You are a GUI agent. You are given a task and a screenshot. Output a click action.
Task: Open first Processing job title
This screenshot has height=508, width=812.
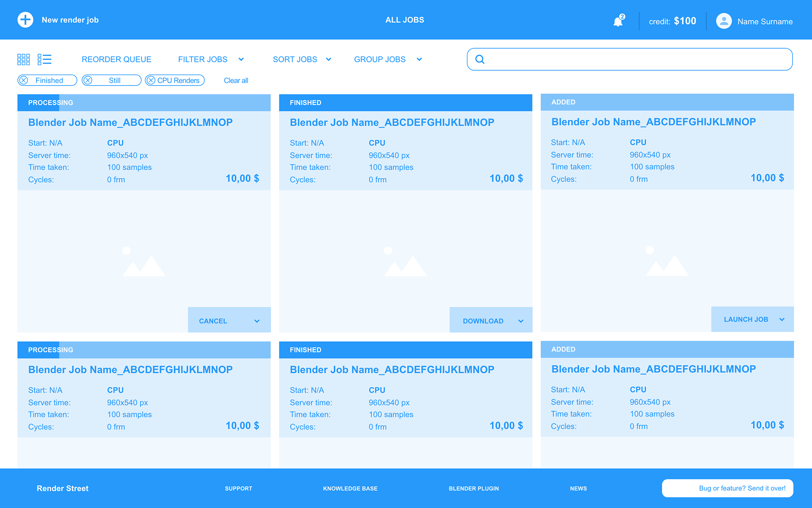(130, 122)
